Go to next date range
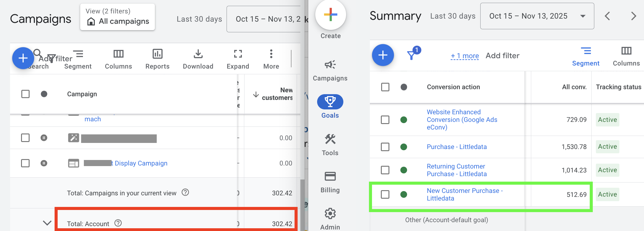The image size is (644, 231). [x=634, y=16]
